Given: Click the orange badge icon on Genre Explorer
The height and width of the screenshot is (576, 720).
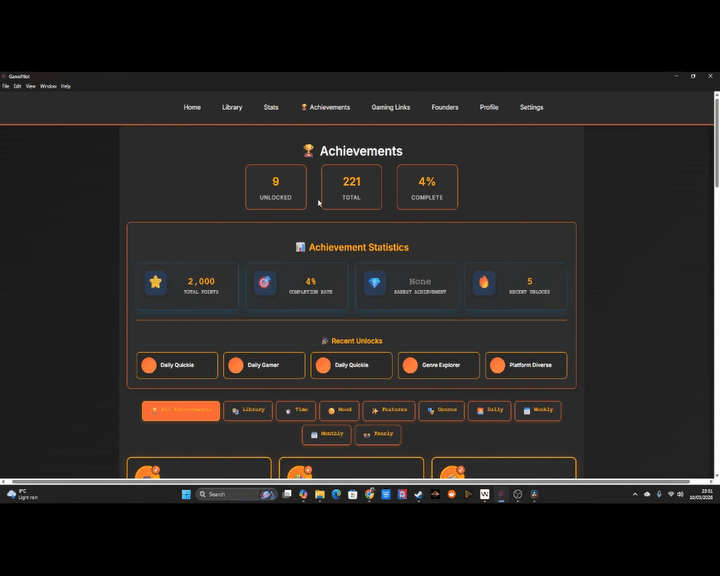Looking at the screenshot, I should click(x=410, y=366).
